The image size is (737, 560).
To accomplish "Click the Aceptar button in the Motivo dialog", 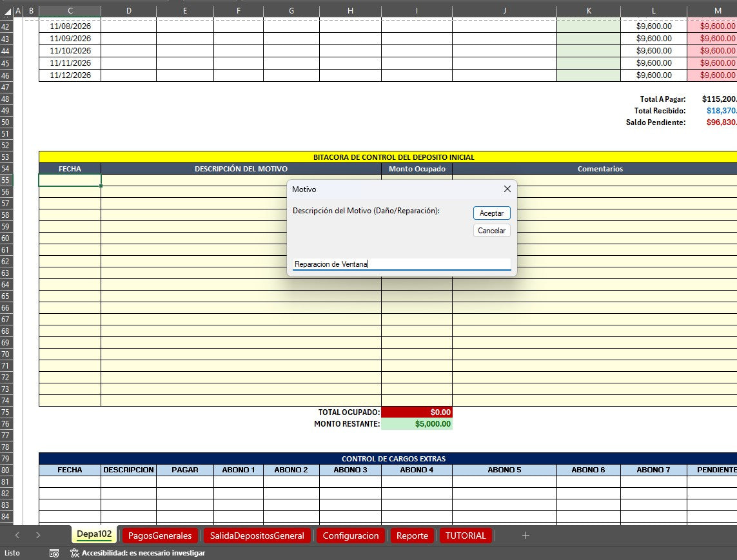I will click(x=491, y=213).
